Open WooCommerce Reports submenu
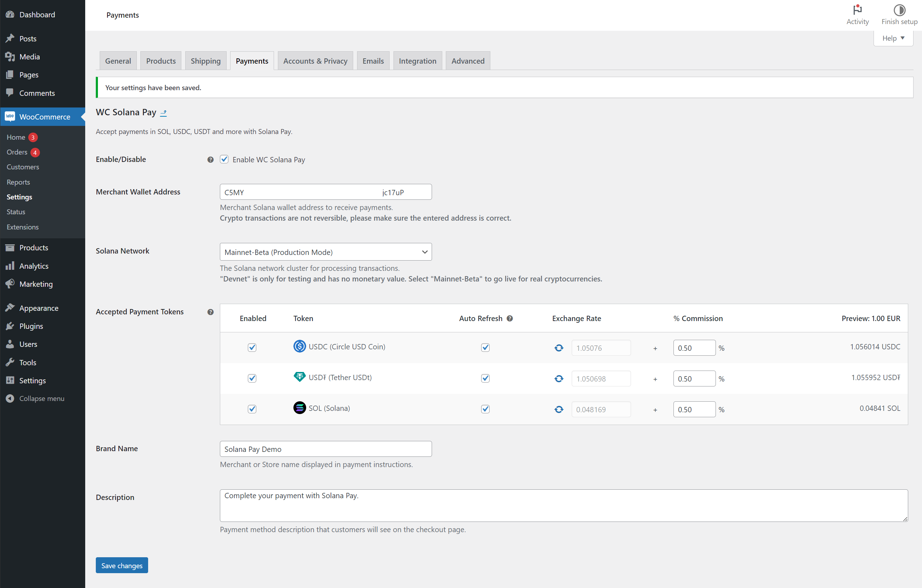 click(x=18, y=182)
